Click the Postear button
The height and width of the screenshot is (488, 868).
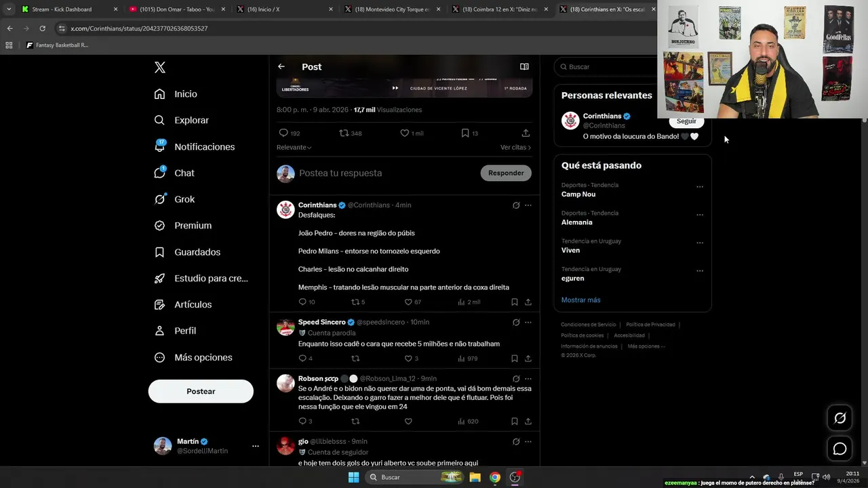[x=201, y=391]
